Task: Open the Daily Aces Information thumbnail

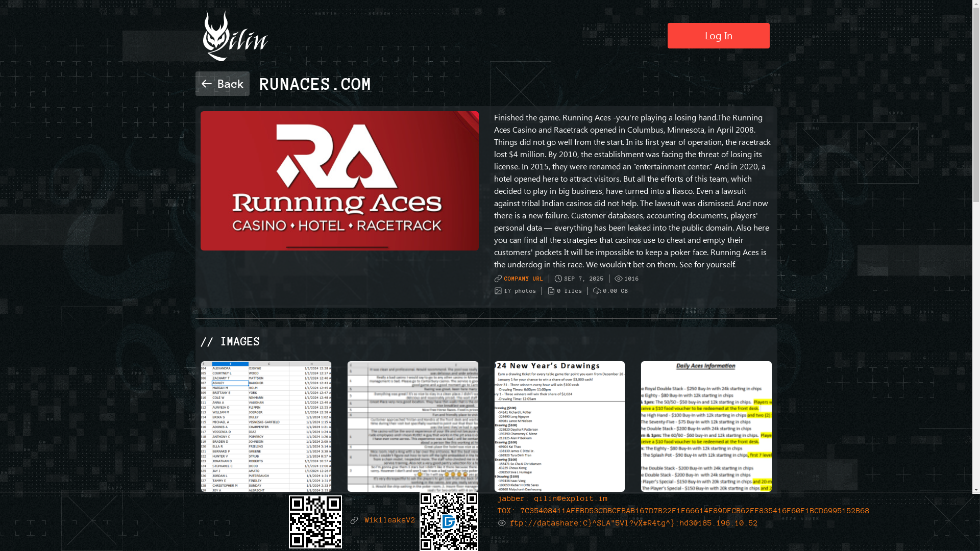Action: point(706,426)
